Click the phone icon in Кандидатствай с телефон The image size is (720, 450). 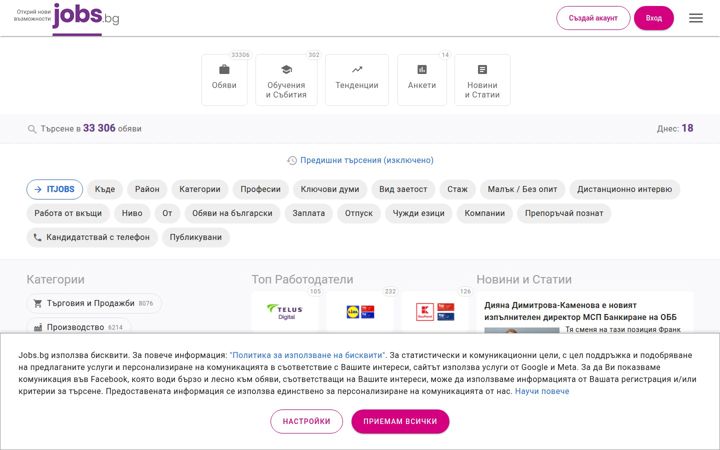click(x=38, y=237)
